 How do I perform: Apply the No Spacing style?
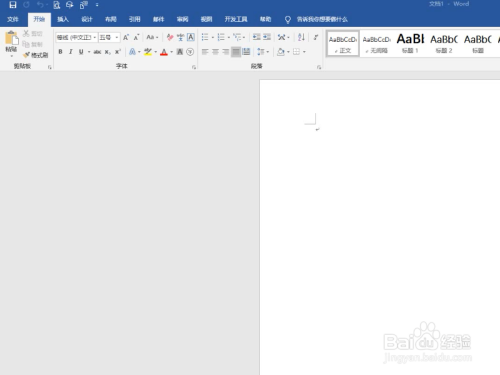pos(377,44)
